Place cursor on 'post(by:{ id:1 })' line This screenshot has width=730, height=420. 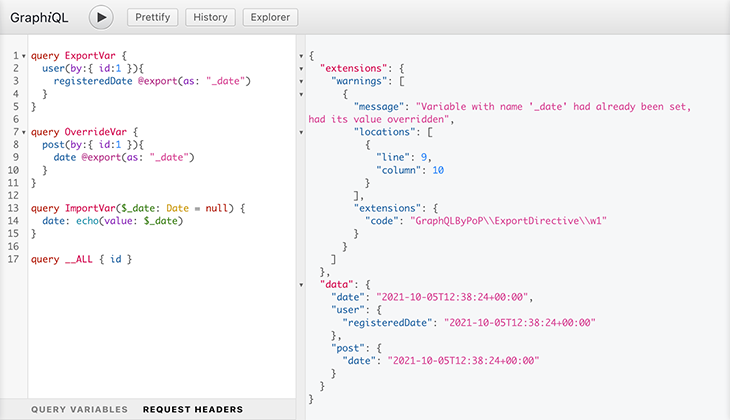(93, 144)
